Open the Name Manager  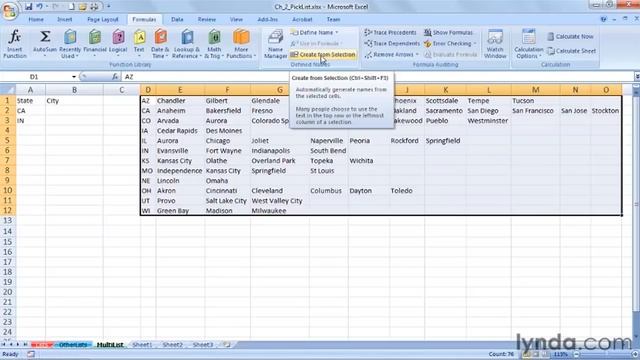275,44
